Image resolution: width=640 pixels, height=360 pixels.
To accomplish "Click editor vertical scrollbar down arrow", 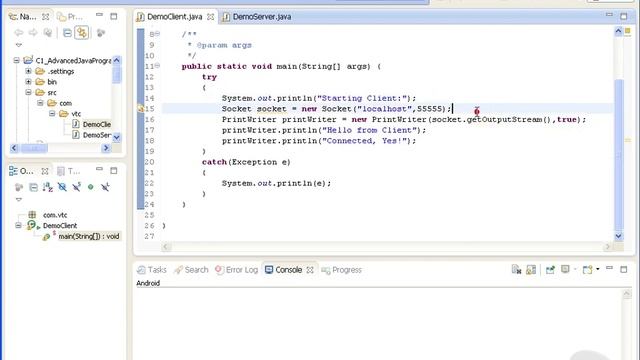I will click(618, 236).
